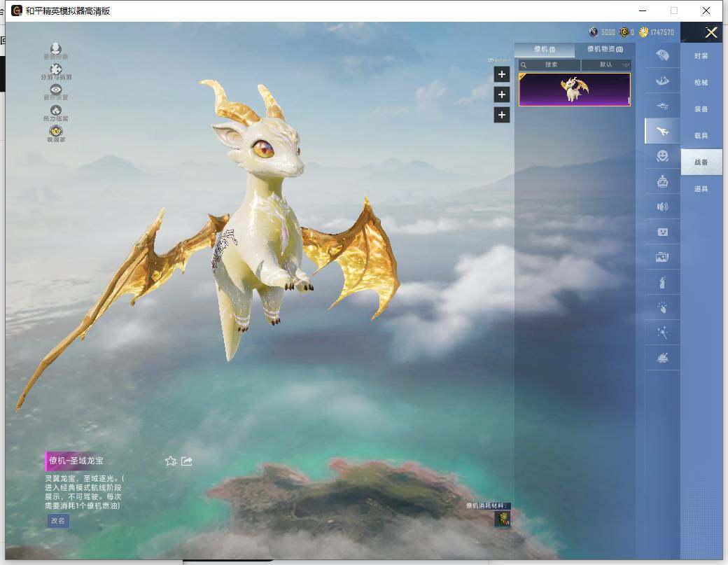728x565 pixels.
Task: Select the airplane icon in the sidebar
Action: point(662,131)
